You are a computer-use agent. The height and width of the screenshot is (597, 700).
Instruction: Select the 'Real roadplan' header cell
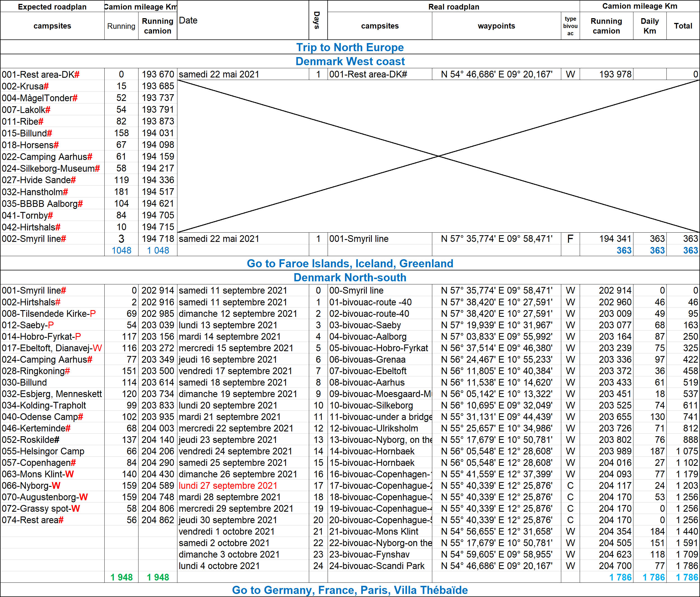pyautogui.click(x=454, y=7)
